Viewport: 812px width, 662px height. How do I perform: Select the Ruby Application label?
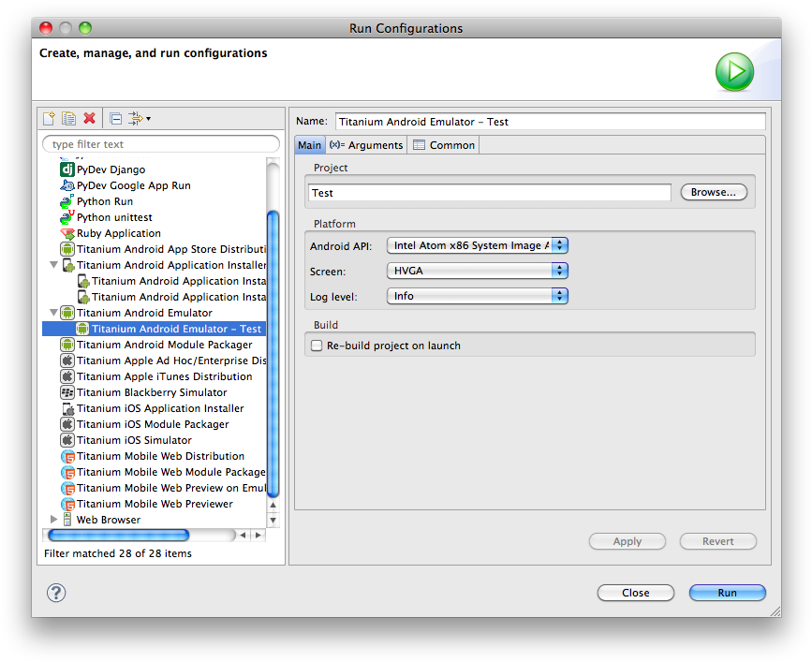pos(119,233)
